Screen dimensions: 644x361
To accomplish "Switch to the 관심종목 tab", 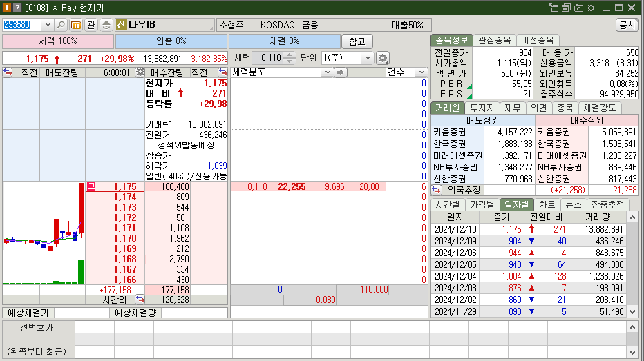I will point(495,40).
